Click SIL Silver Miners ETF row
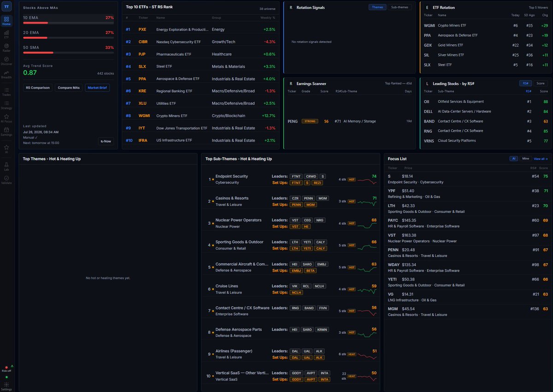553x392 pixels. [x=486, y=55]
